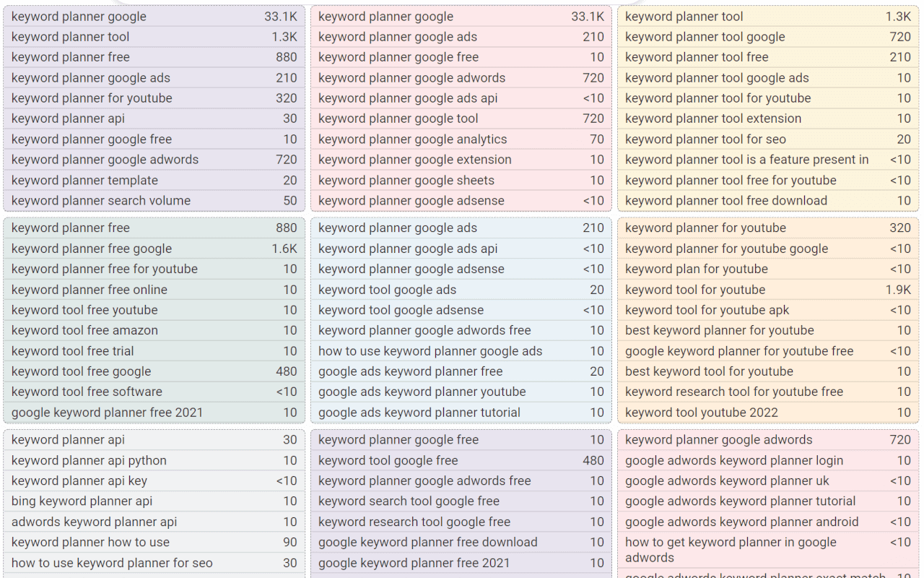Click the 'keyword planner template' row
Screen dimensions: 924x578
coord(154,181)
